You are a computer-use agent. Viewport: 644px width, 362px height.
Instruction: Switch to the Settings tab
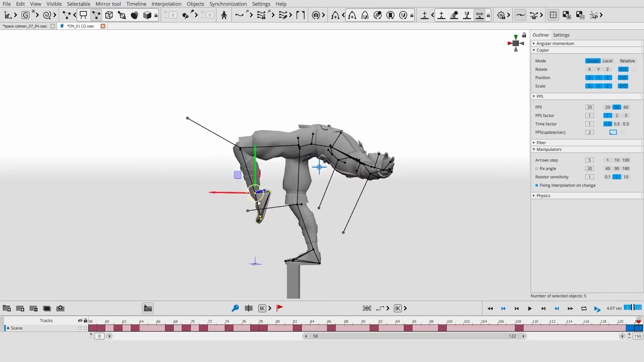click(x=561, y=35)
